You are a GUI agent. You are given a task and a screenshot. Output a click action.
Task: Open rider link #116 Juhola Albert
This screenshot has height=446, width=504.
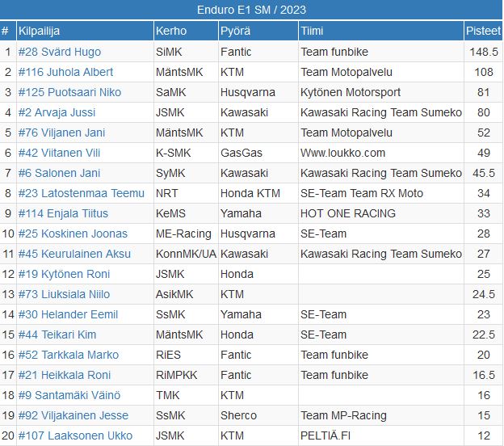(x=65, y=72)
